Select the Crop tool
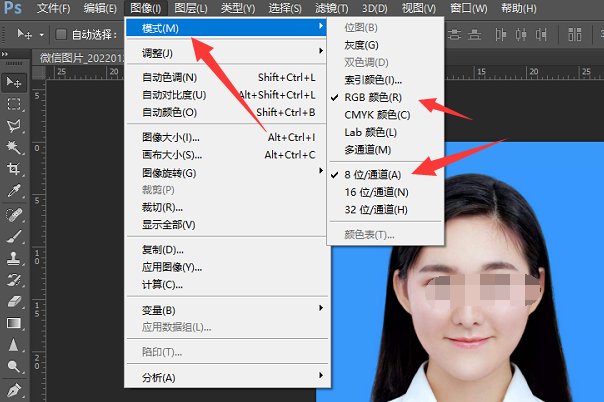The image size is (604, 402). (14, 169)
